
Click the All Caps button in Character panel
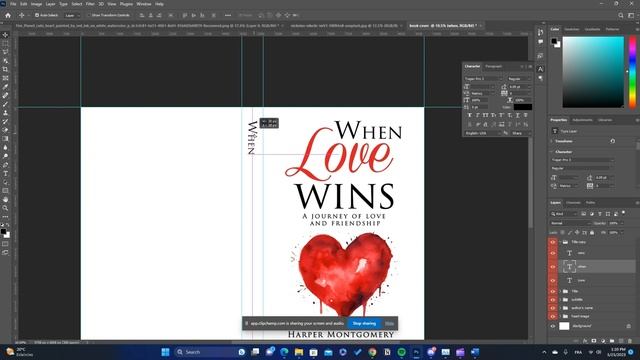485,116
